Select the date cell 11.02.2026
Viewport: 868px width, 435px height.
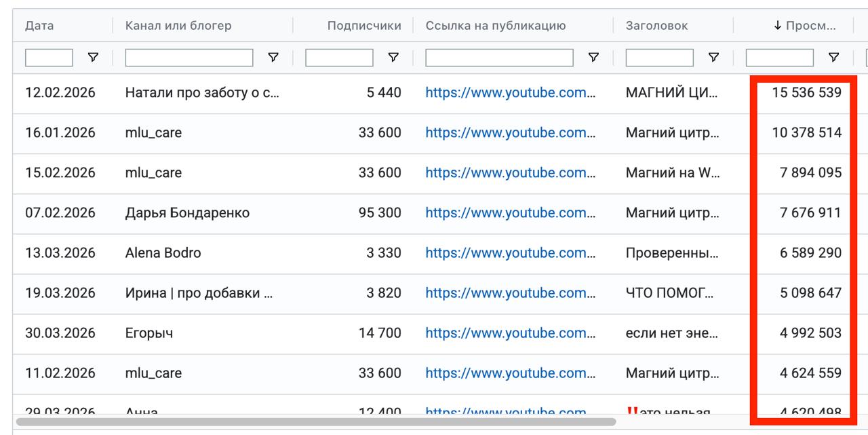coord(60,373)
